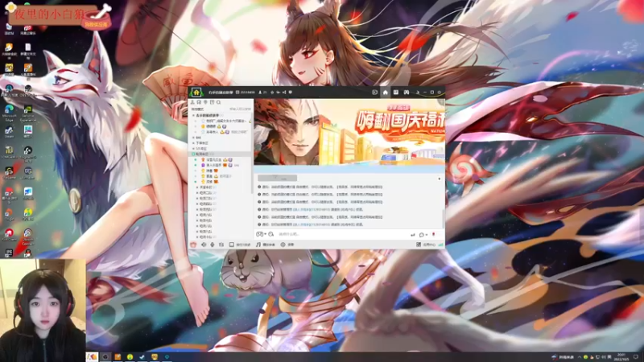Open Ubisoft Connect desktop shortcut
Viewport: 644px width, 362px height.
click(27, 237)
